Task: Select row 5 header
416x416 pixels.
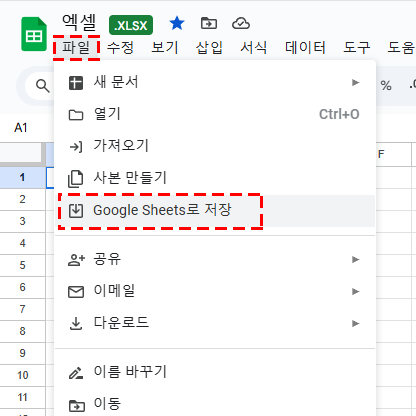Action: [22, 265]
